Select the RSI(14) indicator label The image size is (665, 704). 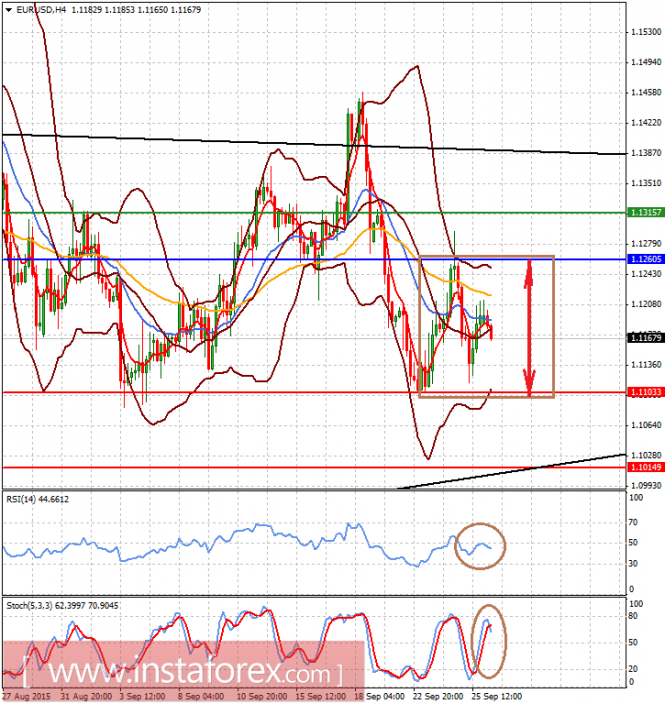(x=38, y=500)
